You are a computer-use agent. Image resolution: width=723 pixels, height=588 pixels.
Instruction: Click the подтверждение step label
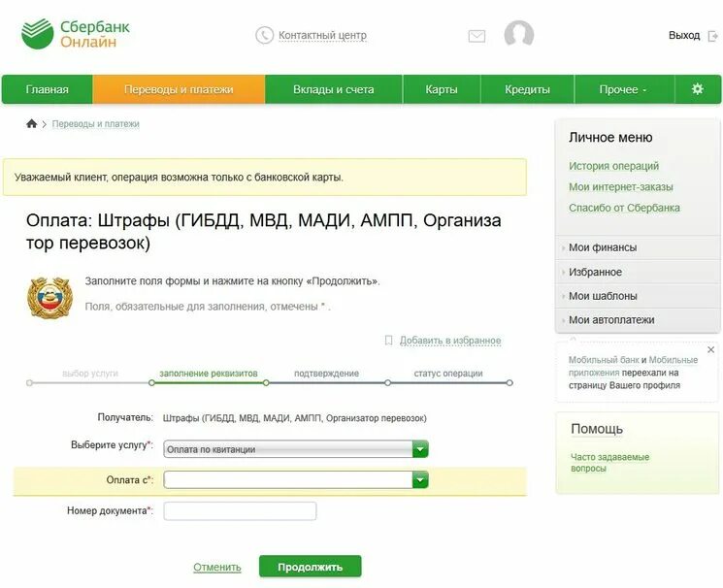pyautogui.click(x=326, y=374)
